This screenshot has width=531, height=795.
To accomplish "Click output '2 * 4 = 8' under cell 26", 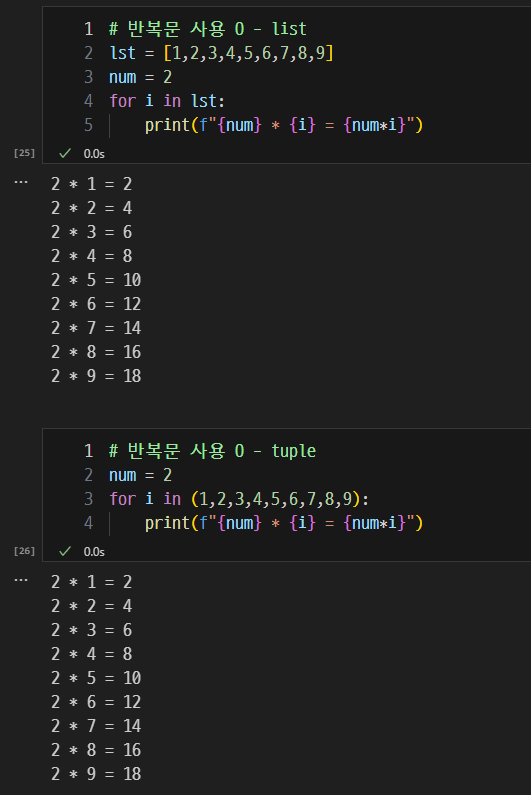I will coord(92,654).
